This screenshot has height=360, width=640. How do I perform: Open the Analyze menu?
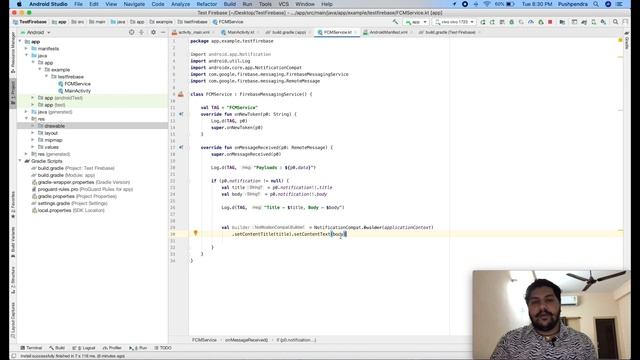(x=180, y=4)
